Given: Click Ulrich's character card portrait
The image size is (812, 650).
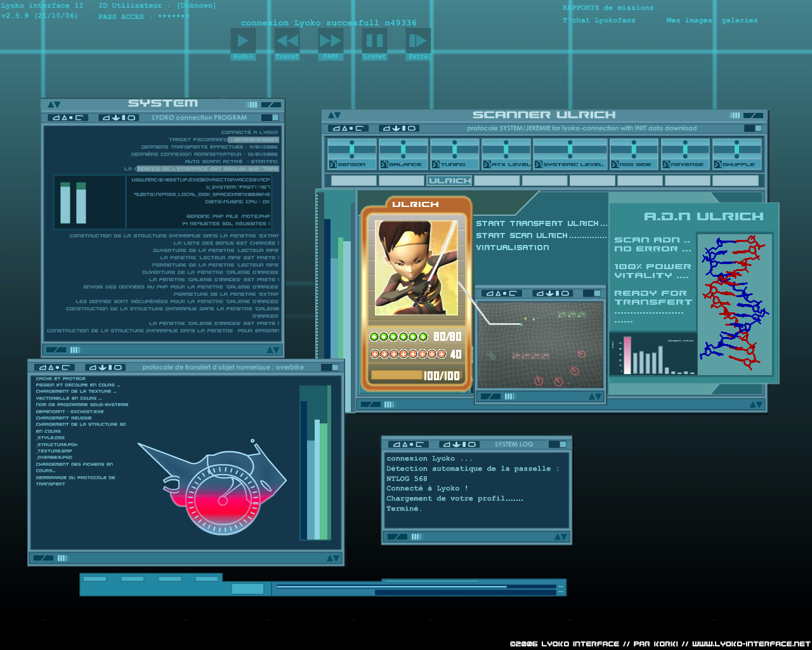Looking at the screenshot, I should 416,268.
